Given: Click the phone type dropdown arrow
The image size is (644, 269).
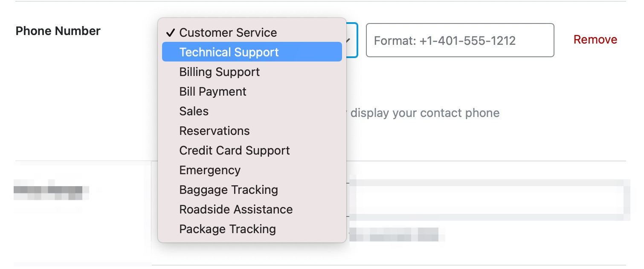Looking at the screenshot, I should pyautogui.click(x=349, y=40).
